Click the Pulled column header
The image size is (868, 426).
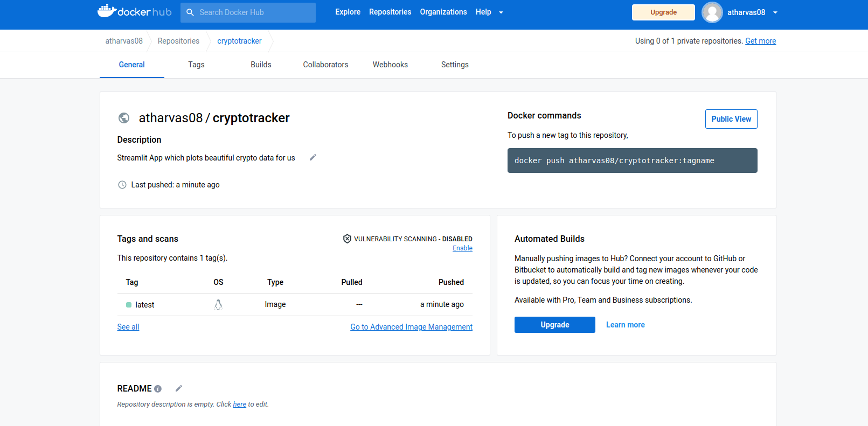tap(352, 282)
